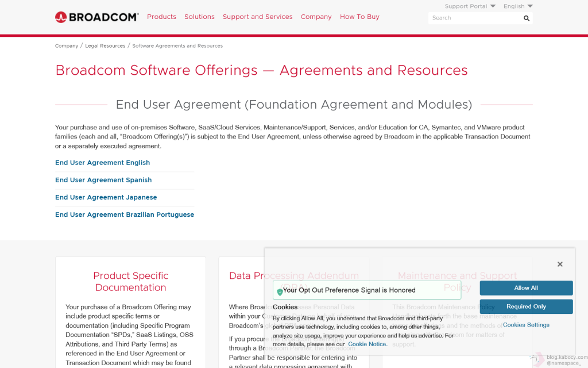Open End User Agreement Japanese
Screen dimensions: 588x368
click(106, 197)
